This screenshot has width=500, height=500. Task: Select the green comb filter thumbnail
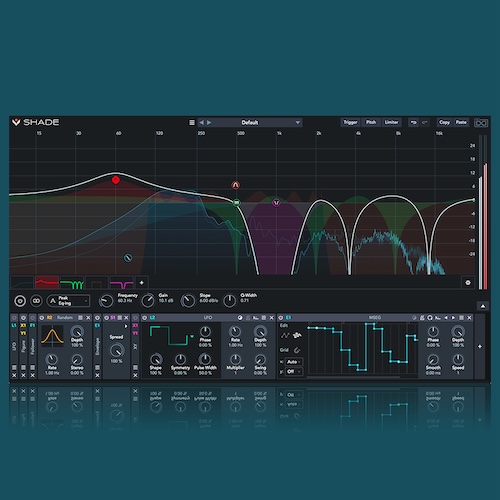72,283
